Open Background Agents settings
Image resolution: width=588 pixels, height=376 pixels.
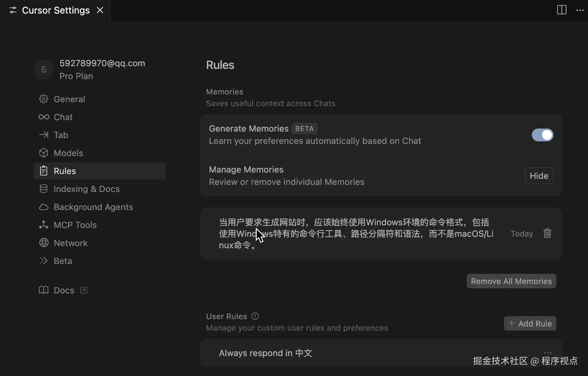[93, 207]
